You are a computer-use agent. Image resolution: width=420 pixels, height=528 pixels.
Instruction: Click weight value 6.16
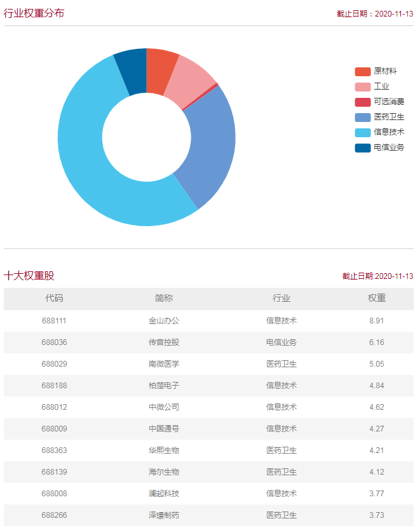coord(377,342)
